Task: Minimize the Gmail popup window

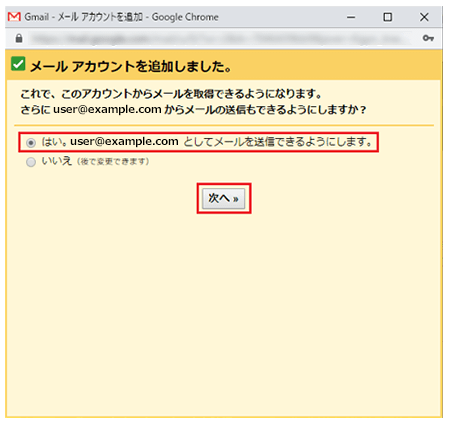Action: point(351,17)
